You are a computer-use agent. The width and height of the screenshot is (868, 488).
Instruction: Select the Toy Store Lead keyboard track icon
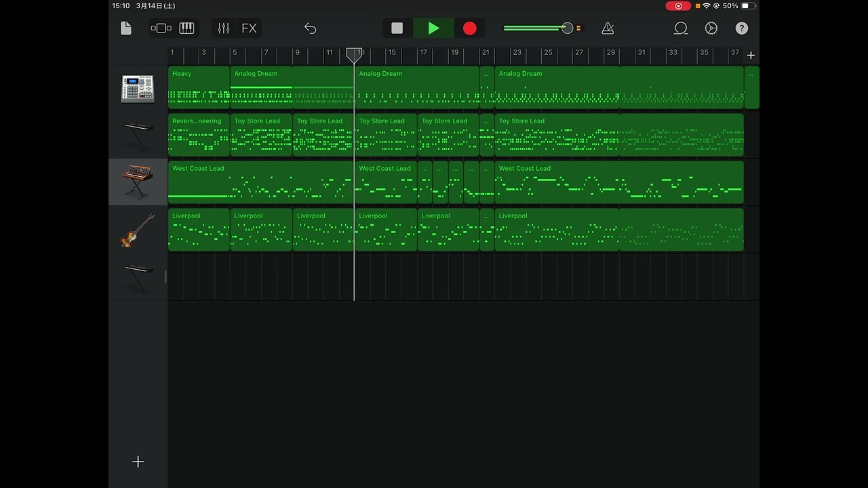(x=138, y=136)
